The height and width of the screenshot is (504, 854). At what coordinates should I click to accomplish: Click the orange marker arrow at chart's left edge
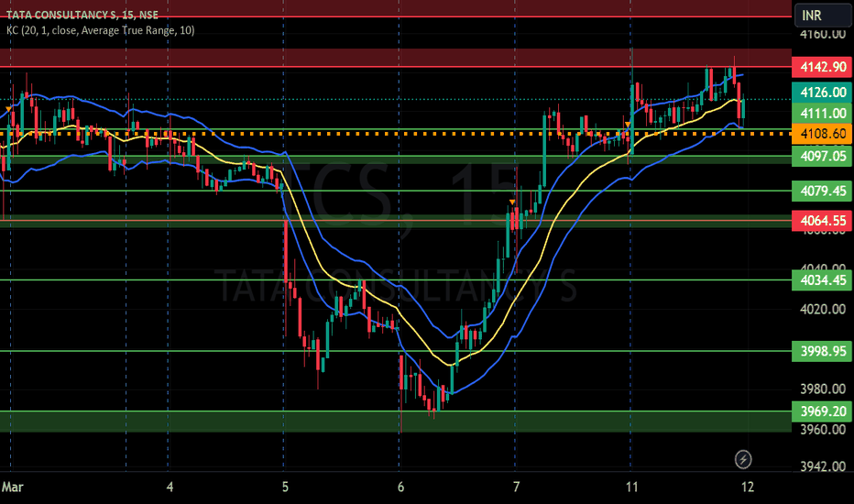[8, 110]
